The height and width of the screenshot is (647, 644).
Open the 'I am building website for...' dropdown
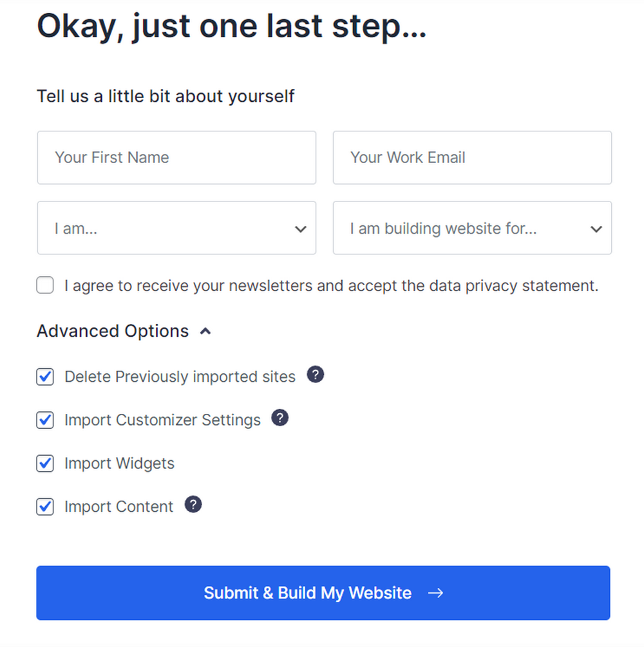point(472,229)
